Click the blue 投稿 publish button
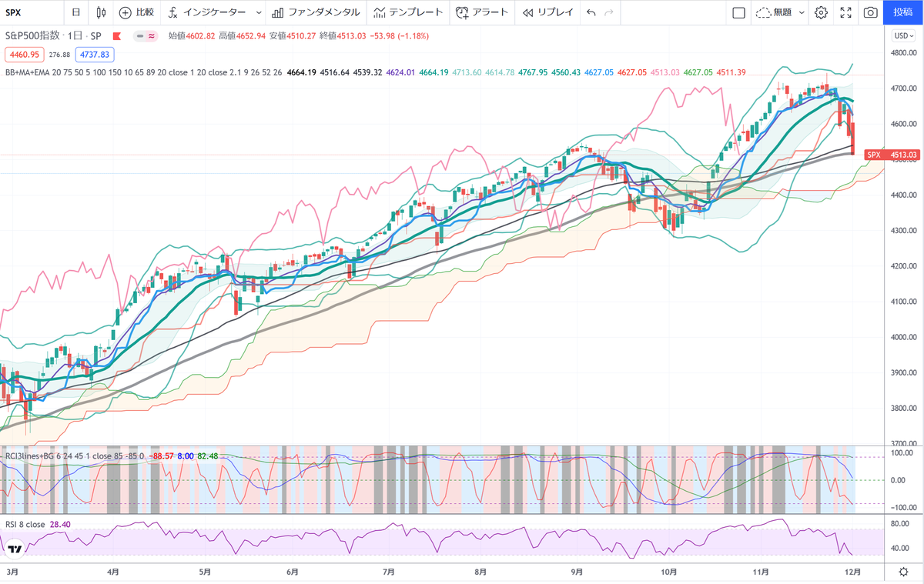 click(903, 12)
